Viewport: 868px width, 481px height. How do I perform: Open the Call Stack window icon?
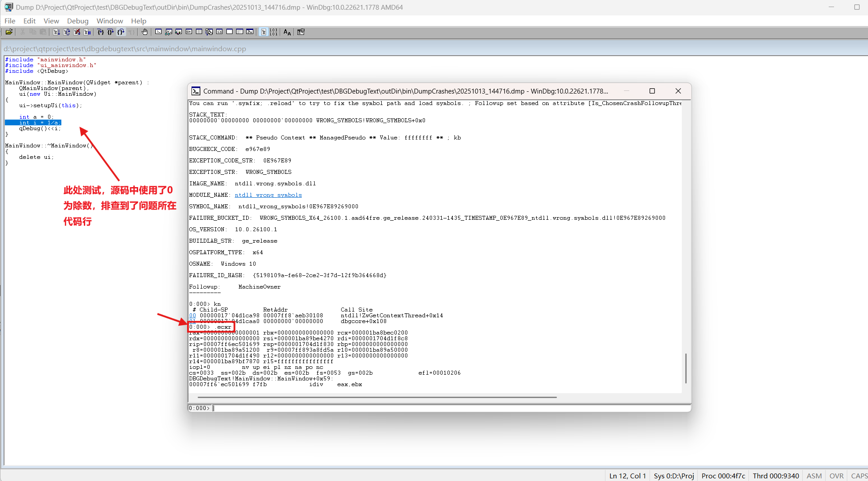[209, 32]
